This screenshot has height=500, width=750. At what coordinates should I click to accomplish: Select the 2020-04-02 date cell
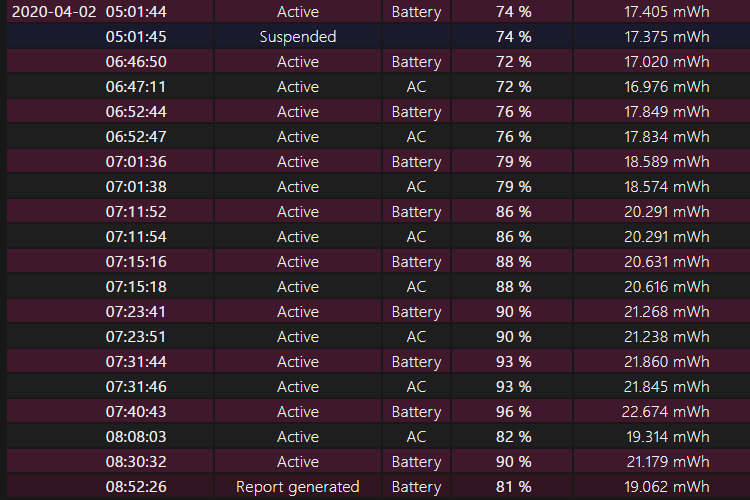pyautogui.click(x=54, y=11)
